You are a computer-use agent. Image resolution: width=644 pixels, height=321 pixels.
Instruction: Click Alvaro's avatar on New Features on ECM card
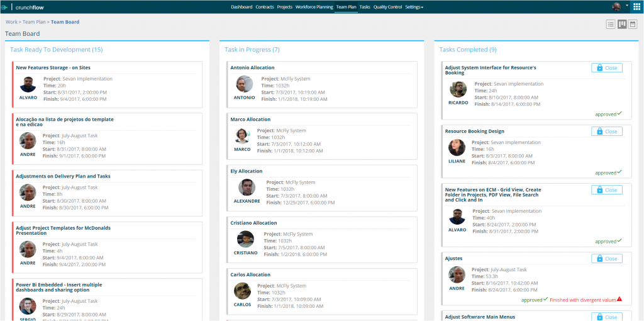click(x=457, y=217)
